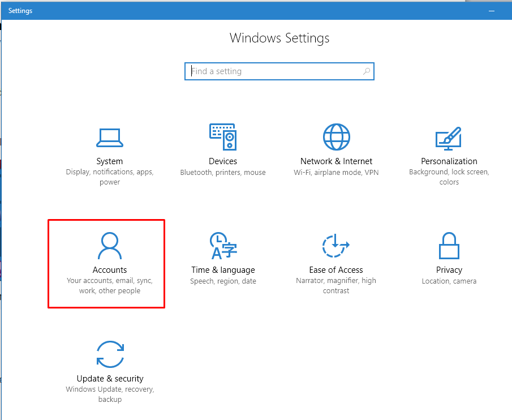512x420 pixels.
Task: Select the Ease of Access label
Action: (336, 270)
